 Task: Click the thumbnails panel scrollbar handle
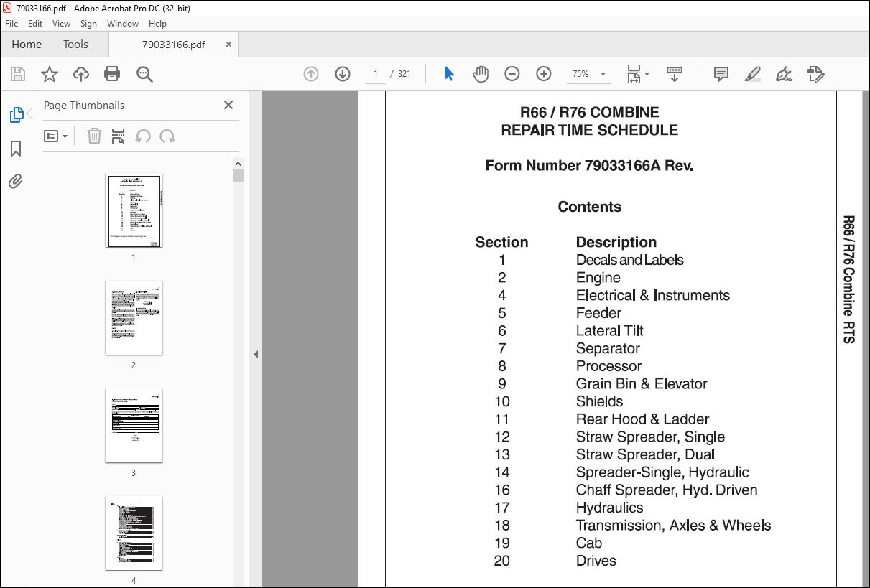pyautogui.click(x=239, y=175)
